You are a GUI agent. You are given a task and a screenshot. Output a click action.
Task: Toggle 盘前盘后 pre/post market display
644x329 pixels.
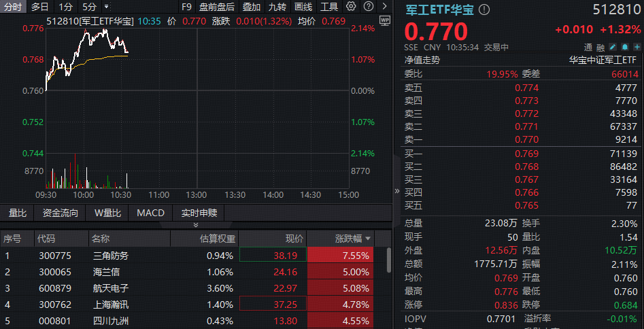point(217,7)
